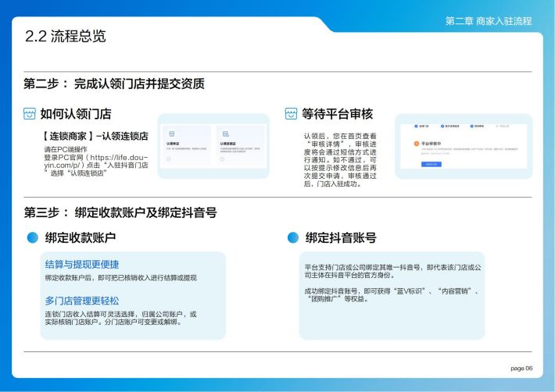Click the 认领单店 card icon in the thumbnail
Viewport: 555px width, 392px height.
click(172, 134)
